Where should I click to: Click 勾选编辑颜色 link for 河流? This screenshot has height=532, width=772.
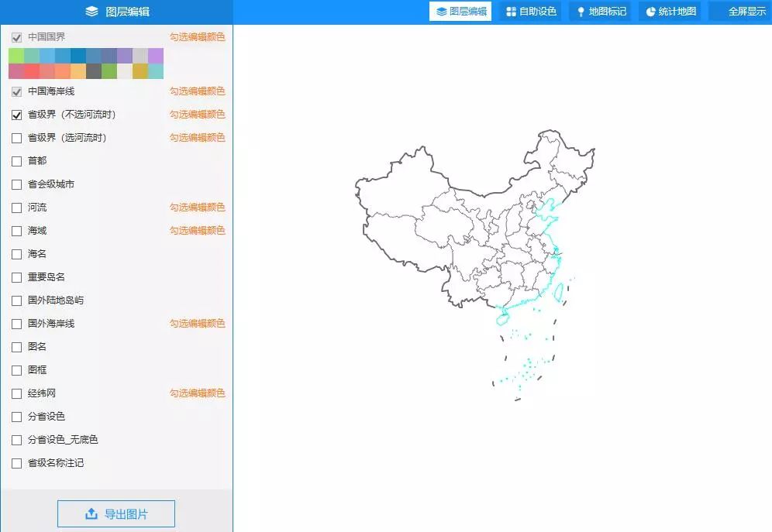[197, 207]
